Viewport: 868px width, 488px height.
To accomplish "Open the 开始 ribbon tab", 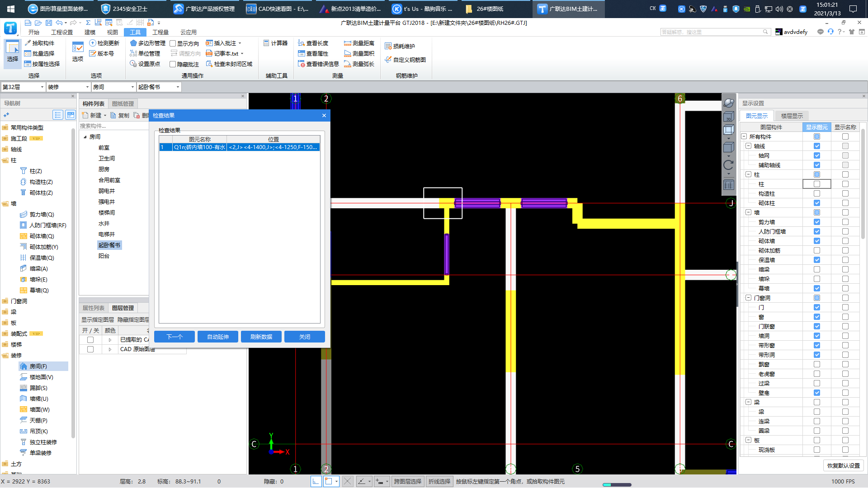I will [34, 32].
